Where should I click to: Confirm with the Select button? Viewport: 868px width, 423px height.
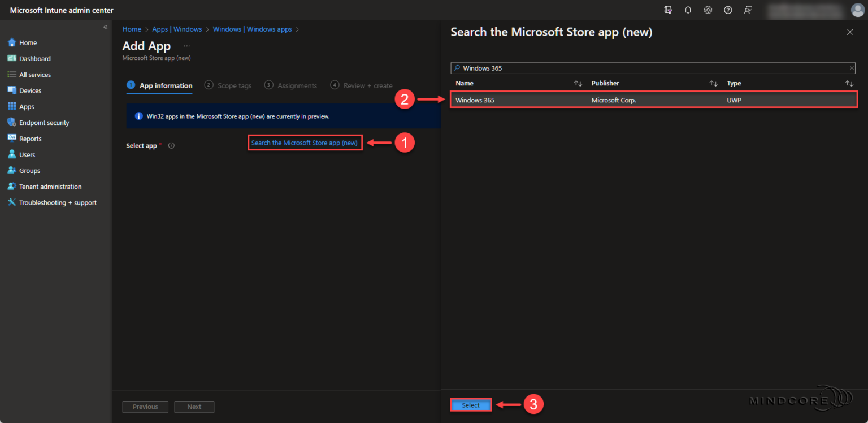point(471,405)
